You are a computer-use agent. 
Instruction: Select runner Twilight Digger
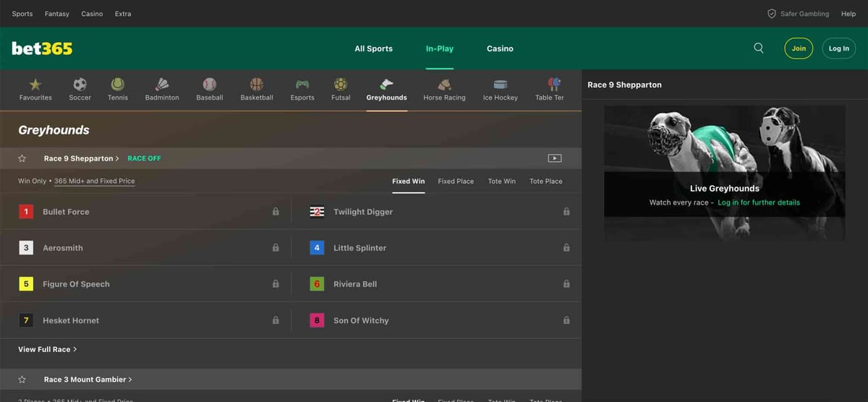pyautogui.click(x=363, y=212)
